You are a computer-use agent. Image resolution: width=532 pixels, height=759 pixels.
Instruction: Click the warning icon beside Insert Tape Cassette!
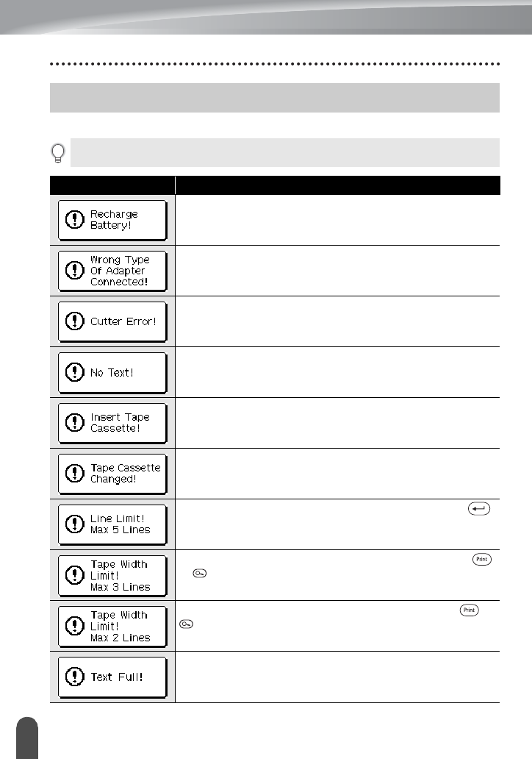pyautogui.click(x=74, y=423)
